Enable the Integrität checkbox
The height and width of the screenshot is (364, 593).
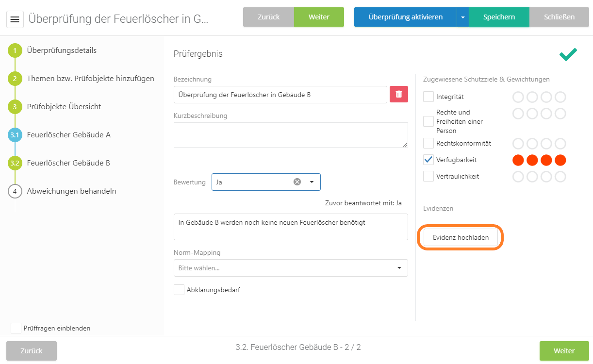tap(428, 97)
